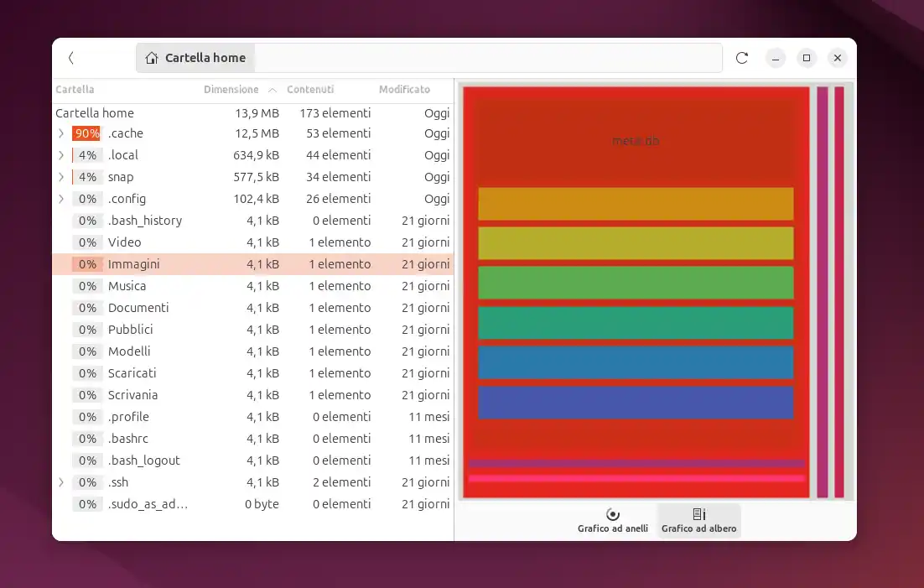924x588 pixels.
Task: Sort by the Contenuti column header
Action: coord(310,90)
